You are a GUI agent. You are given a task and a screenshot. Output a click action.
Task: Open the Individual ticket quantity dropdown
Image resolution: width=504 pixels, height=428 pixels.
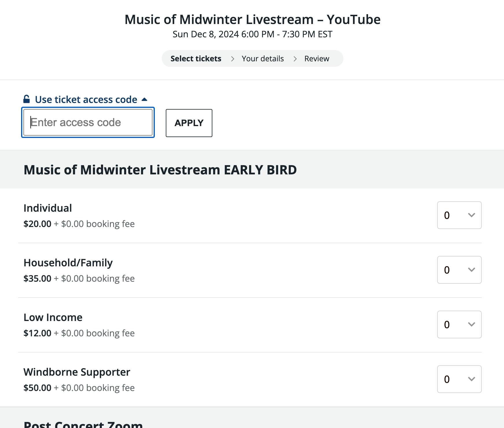coord(459,215)
